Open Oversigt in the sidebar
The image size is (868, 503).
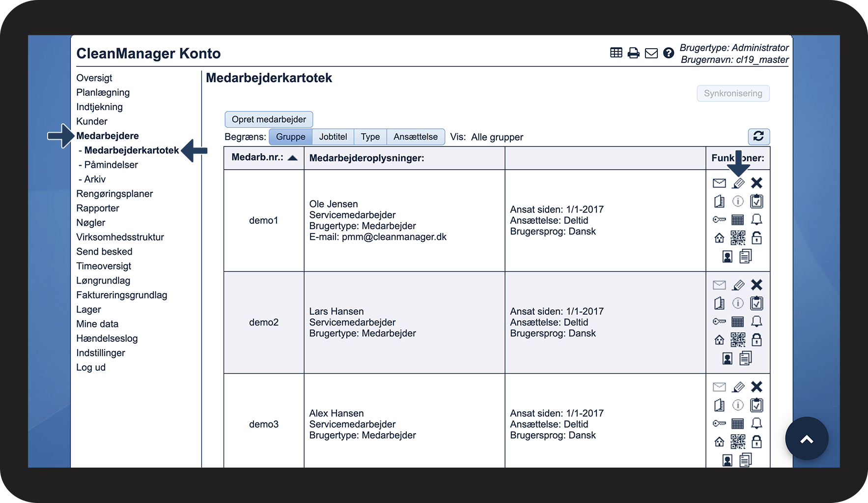pos(94,78)
